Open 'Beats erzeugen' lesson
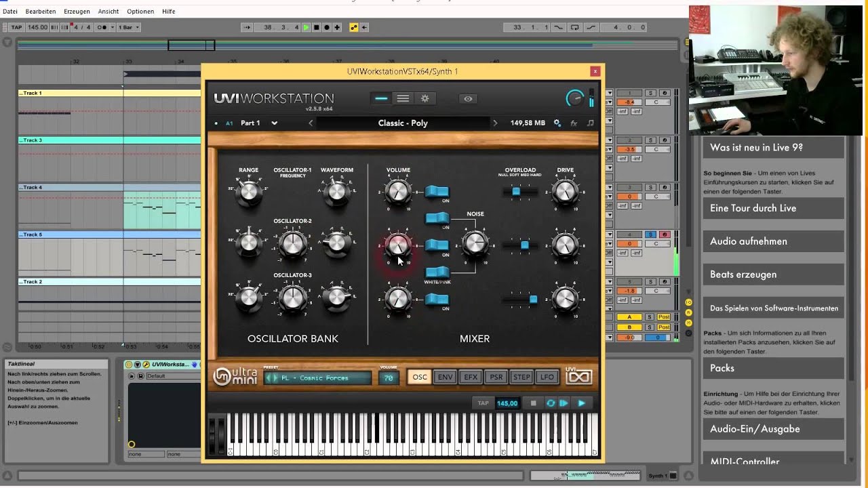Viewport: 868px width, 488px height. click(774, 274)
